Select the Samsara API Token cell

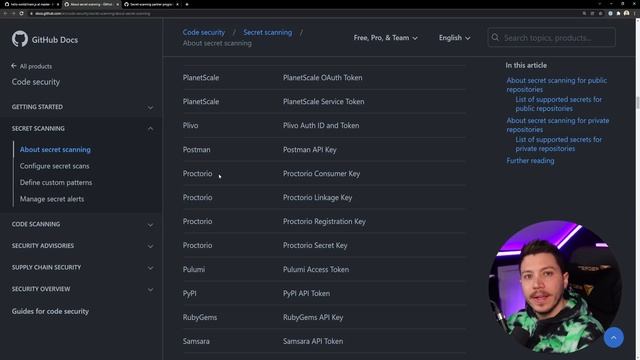[313, 341]
